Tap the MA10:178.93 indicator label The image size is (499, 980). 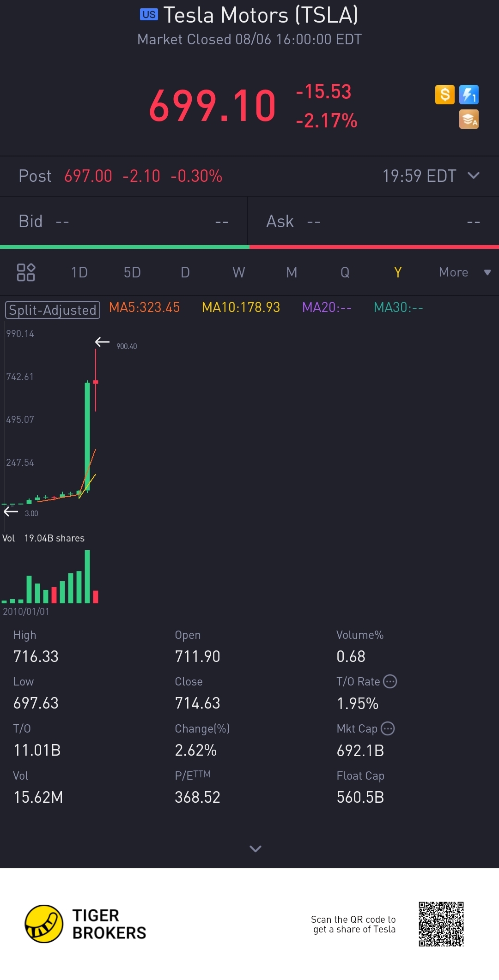pyautogui.click(x=241, y=307)
